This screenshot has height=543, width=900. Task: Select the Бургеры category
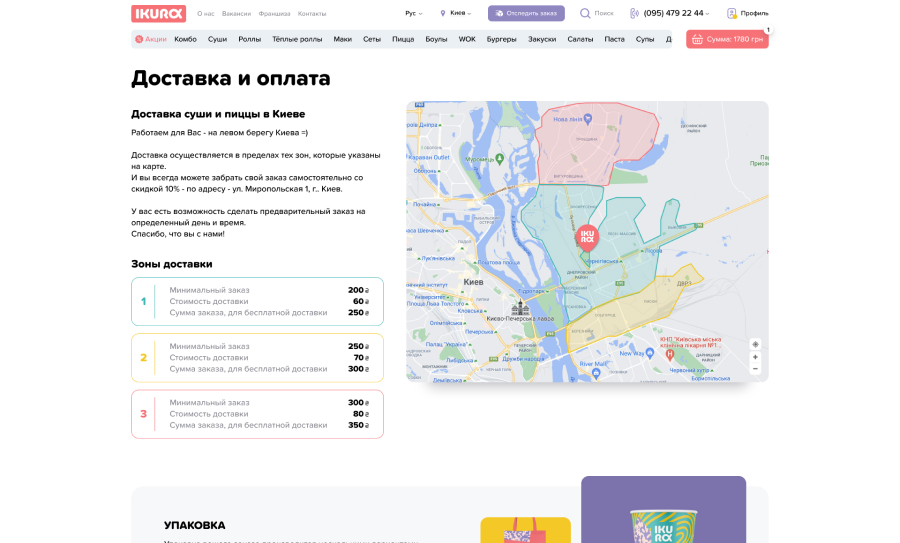pos(502,39)
